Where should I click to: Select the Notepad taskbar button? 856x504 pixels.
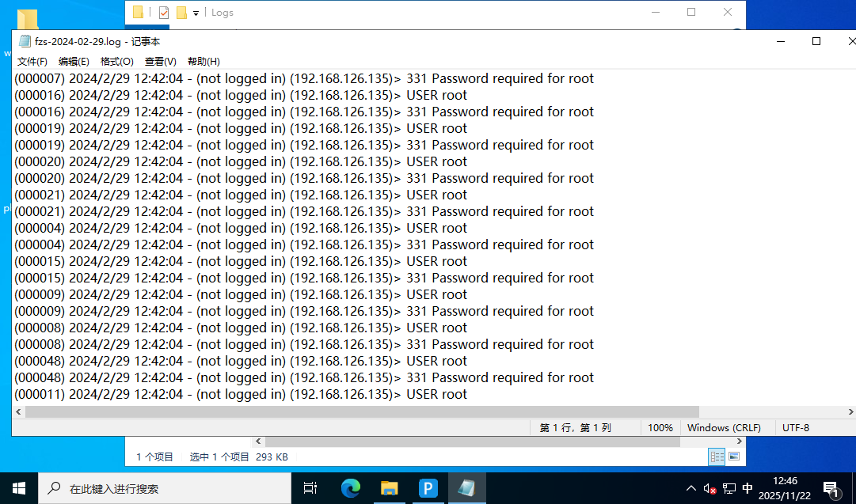tap(466, 488)
